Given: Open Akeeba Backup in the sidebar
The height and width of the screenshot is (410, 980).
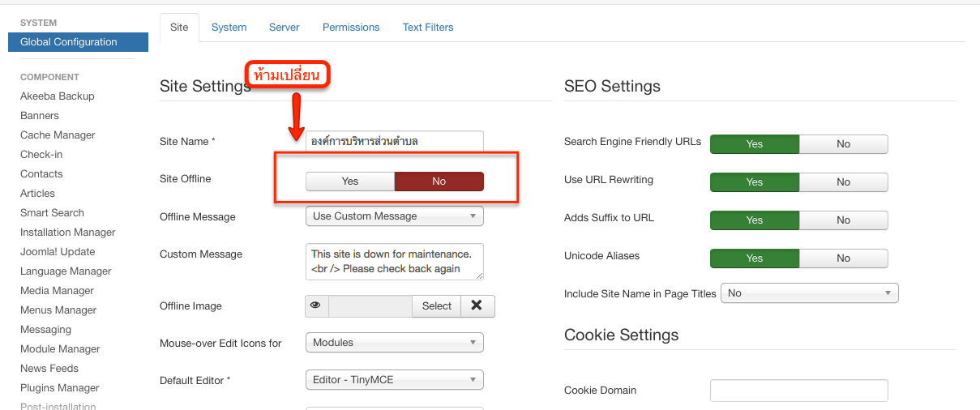Looking at the screenshot, I should [58, 96].
